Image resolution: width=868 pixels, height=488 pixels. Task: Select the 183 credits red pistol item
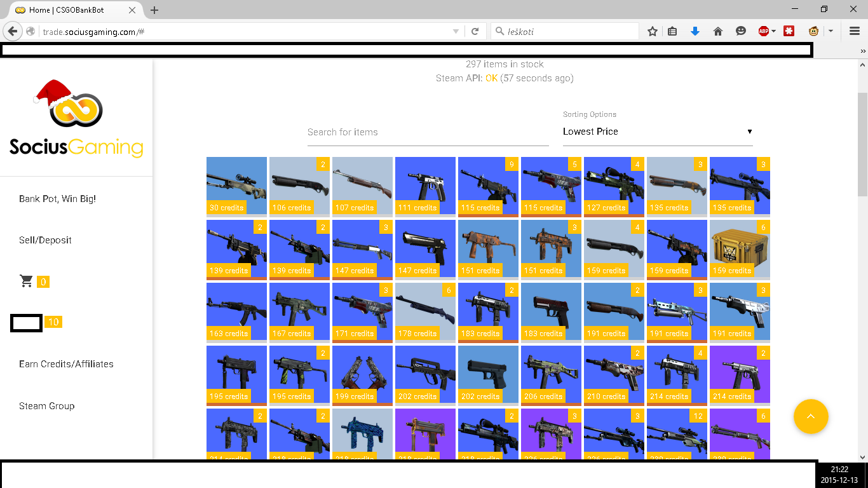[551, 313]
